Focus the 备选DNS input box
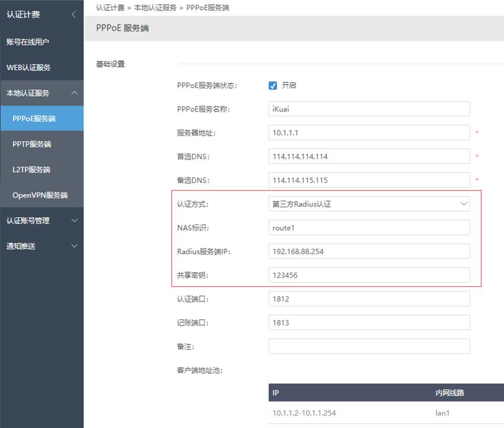This screenshot has height=428, width=504. (x=369, y=180)
